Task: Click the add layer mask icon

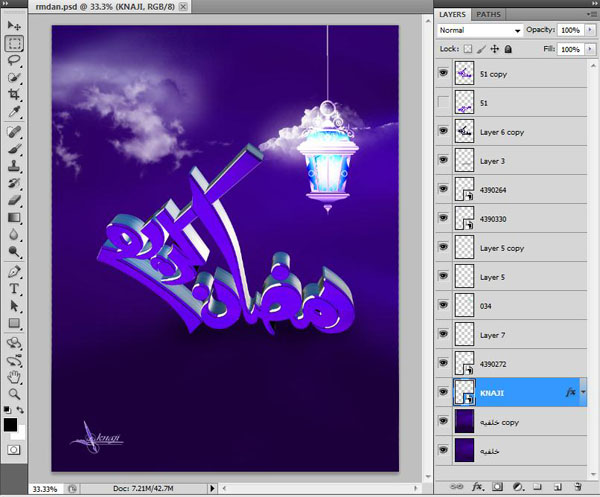Action: [498, 486]
